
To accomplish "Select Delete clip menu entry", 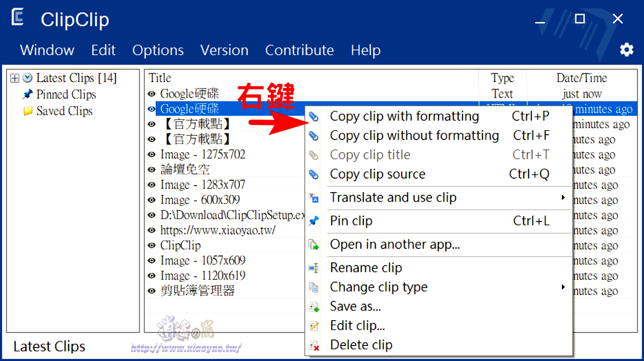I will click(438, 345).
